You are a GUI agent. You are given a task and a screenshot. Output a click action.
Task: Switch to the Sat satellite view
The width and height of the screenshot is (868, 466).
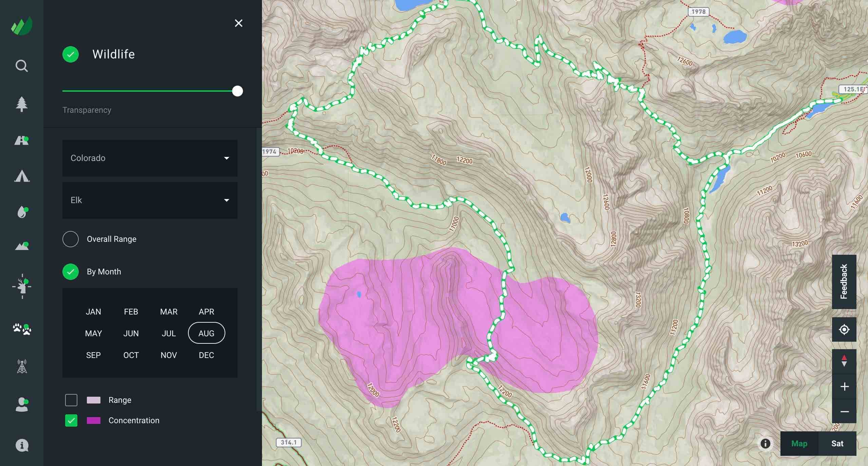(x=837, y=444)
